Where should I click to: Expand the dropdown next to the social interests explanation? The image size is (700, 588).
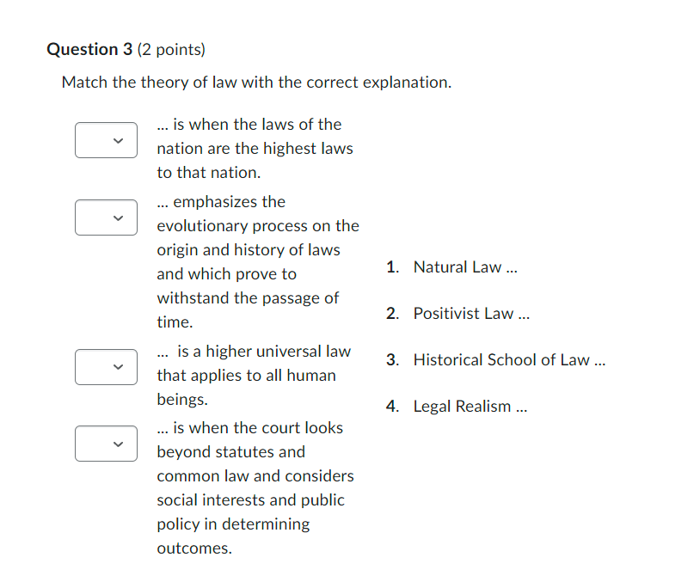click(106, 444)
